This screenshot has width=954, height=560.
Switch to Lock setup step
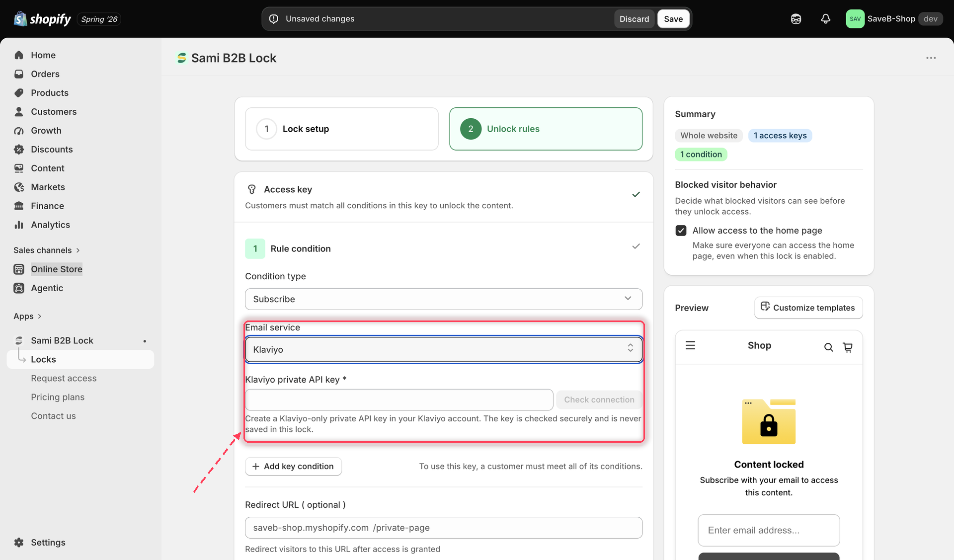coord(342,129)
